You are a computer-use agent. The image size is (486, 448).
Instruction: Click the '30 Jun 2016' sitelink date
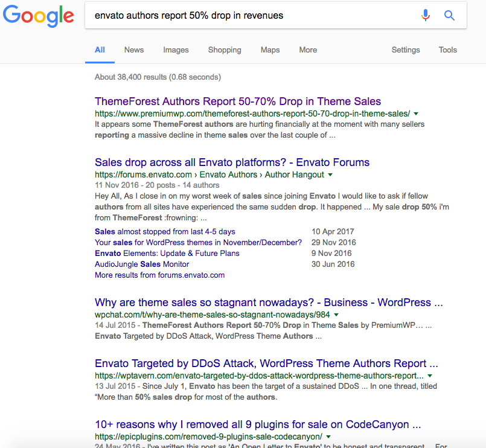[333, 264]
